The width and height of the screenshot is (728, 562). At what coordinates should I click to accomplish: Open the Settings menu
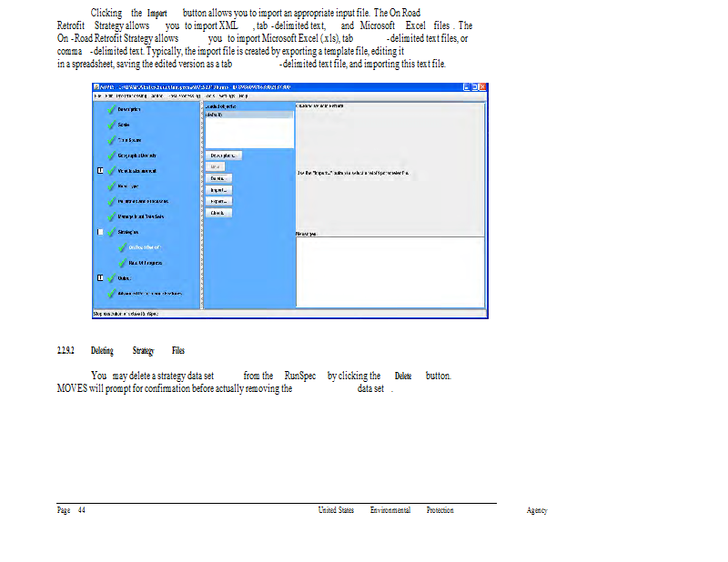[225, 95]
